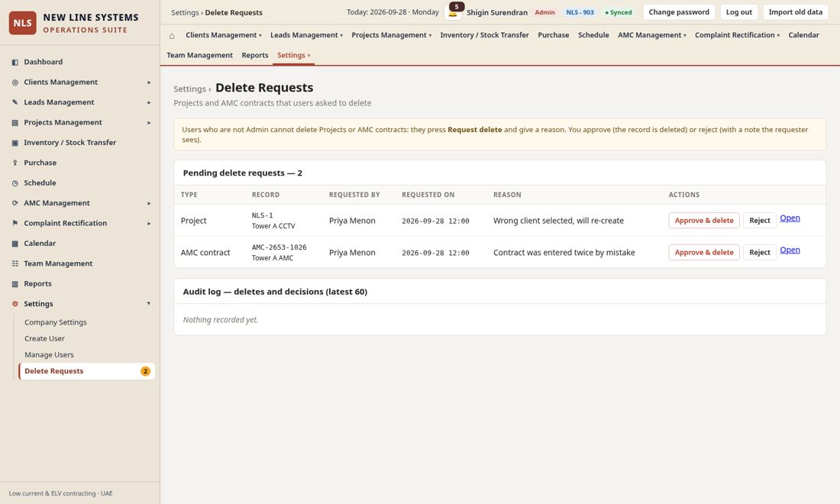
Task: Open the notification bell with badge 5
Action: point(453,11)
